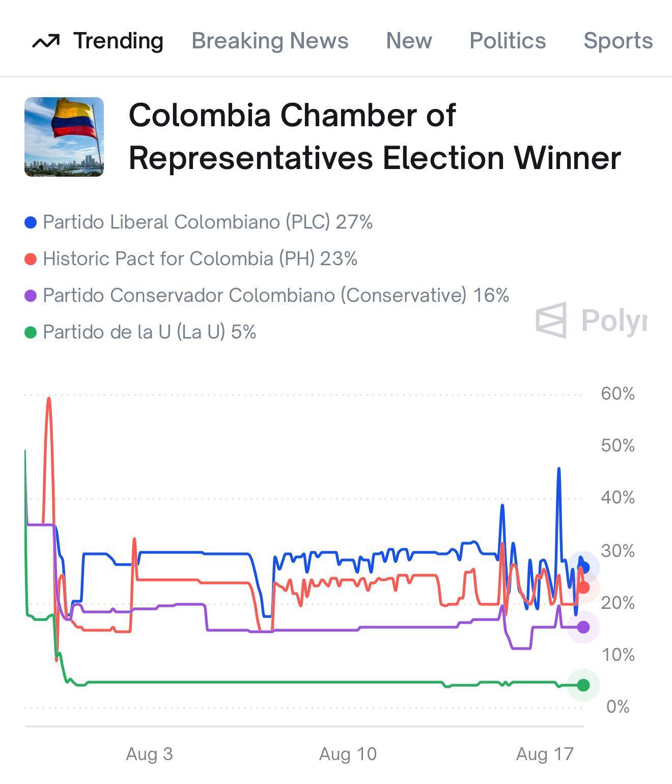Screen dimensions: 672x784
Task: Click the Trending arrow icon
Action: [x=46, y=41]
